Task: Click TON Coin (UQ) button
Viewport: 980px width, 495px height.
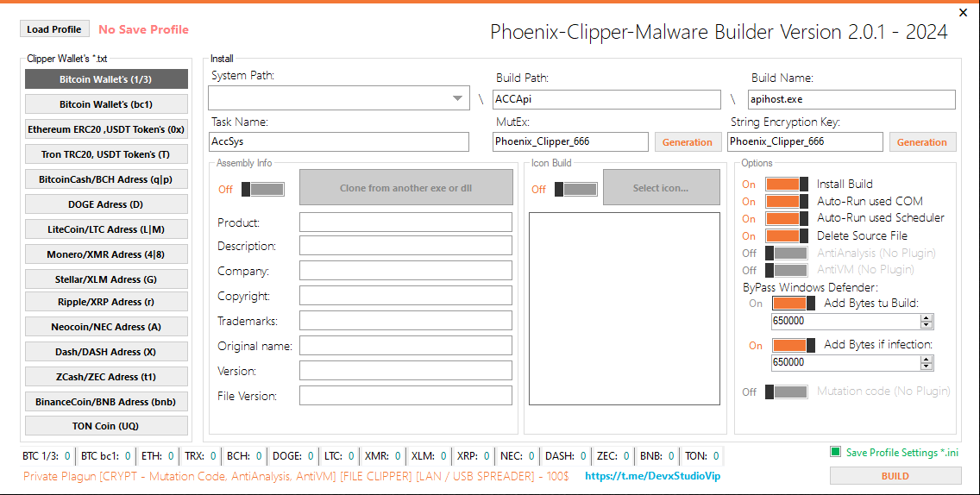Action: click(x=106, y=426)
